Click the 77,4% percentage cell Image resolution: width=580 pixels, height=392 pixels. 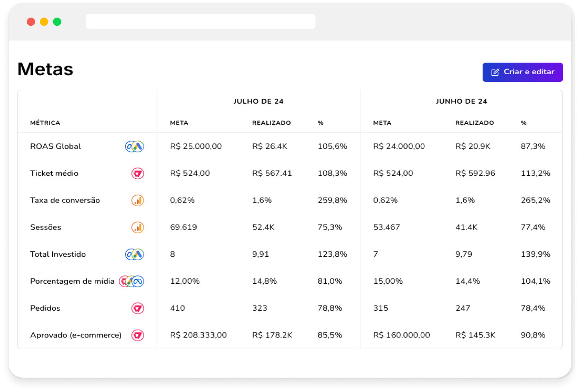tap(533, 227)
